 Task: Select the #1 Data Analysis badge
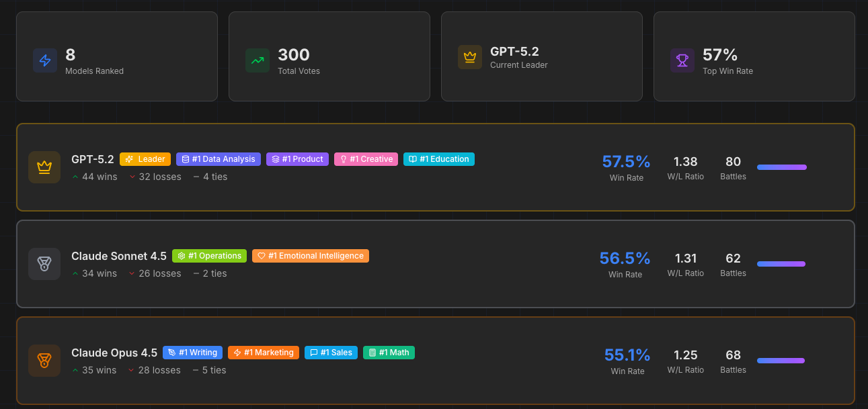219,159
